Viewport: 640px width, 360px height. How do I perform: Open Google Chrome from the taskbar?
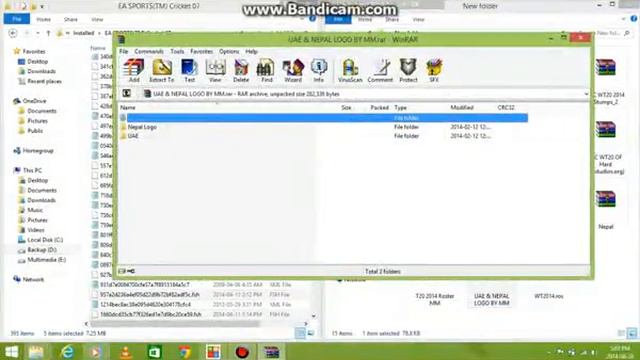[x=184, y=351]
